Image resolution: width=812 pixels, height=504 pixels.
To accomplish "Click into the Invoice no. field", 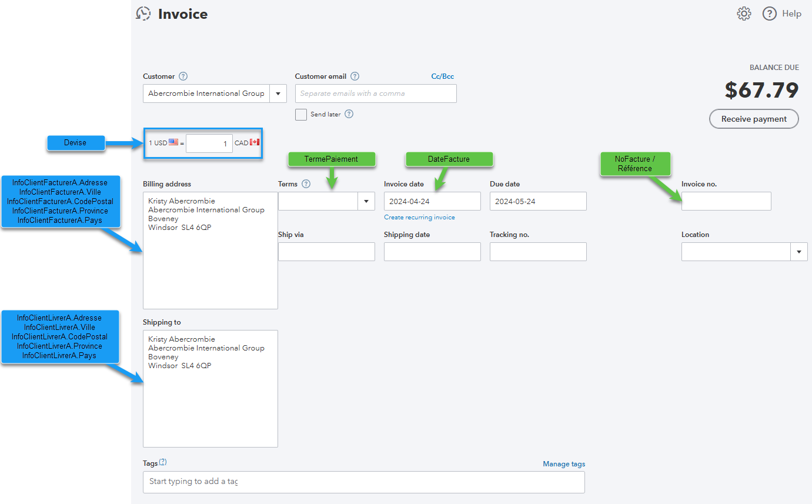I will tap(726, 201).
